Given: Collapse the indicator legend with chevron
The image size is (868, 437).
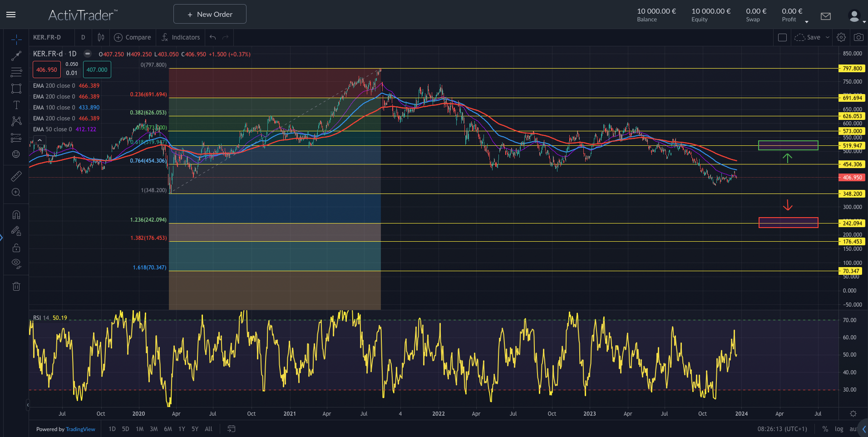Looking at the screenshot, I should click(39, 140).
